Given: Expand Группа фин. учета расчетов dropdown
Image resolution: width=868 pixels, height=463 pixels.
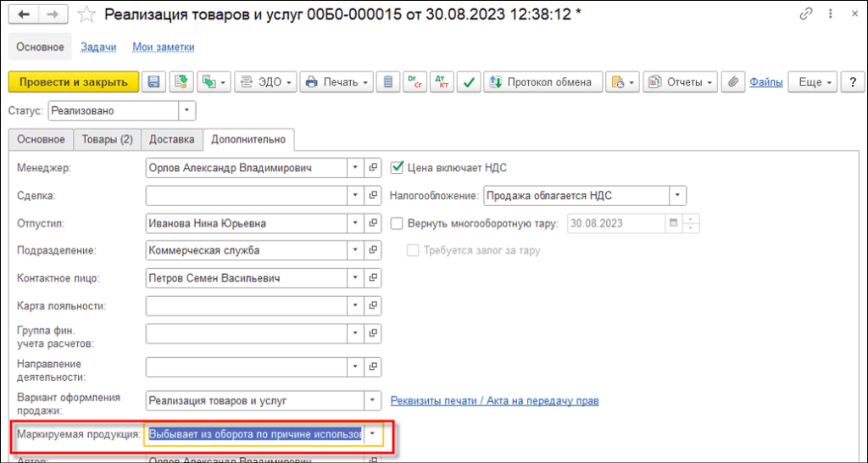Looking at the screenshot, I should (x=355, y=333).
